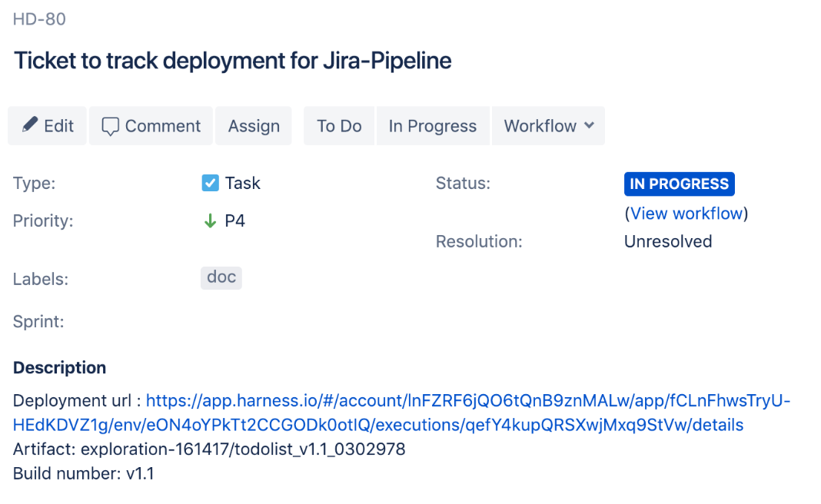The image size is (821, 504).
Task: Select the In Progress transition button
Action: [x=433, y=125]
